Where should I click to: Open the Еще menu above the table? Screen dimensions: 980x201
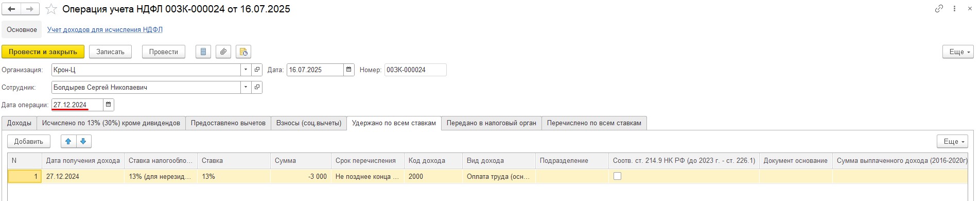click(x=953, y=141)
